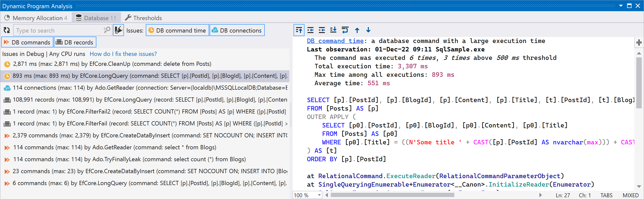Open the 100 % zoom dropdown
This screenshot has height=199, width=644.
[x=319, y=195]
